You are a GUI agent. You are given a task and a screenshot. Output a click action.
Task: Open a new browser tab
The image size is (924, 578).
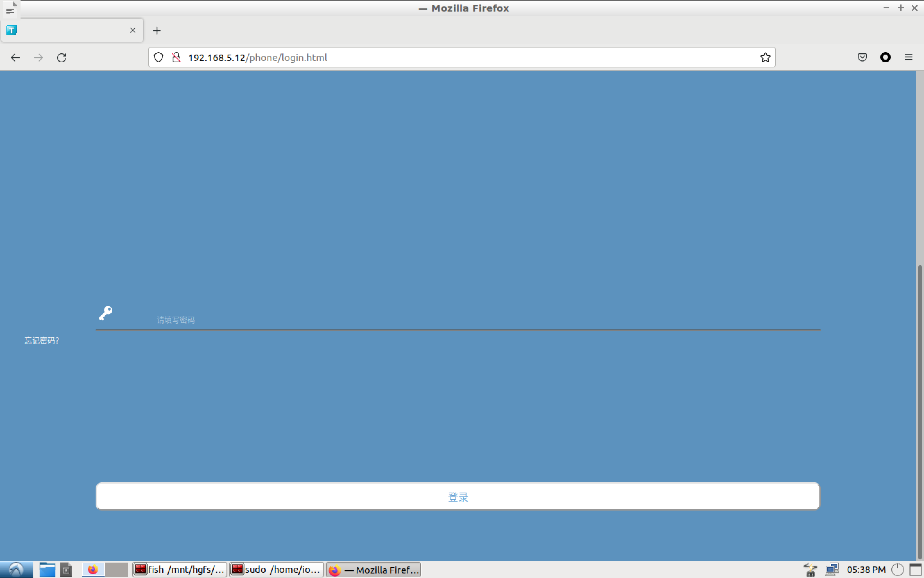pos(157,31)
